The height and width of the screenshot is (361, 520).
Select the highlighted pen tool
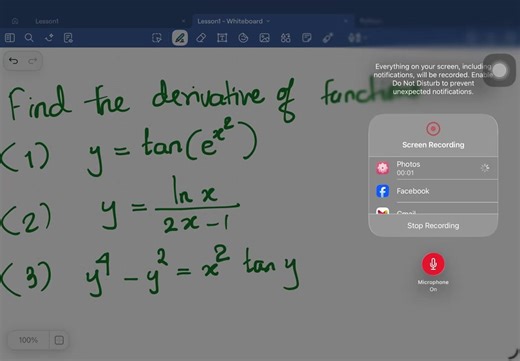coord(180,38)
